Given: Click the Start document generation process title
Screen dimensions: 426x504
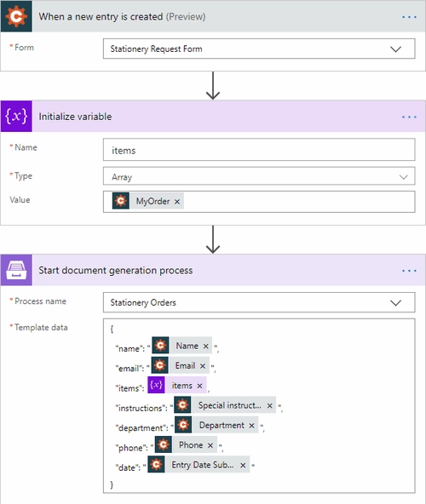Looking at the screenshot, I should coord(116,271).
